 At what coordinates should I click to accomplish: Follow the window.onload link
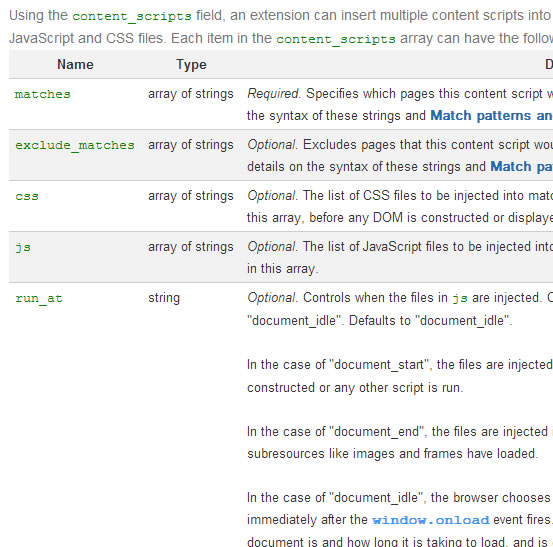click(x=431, y=520)
